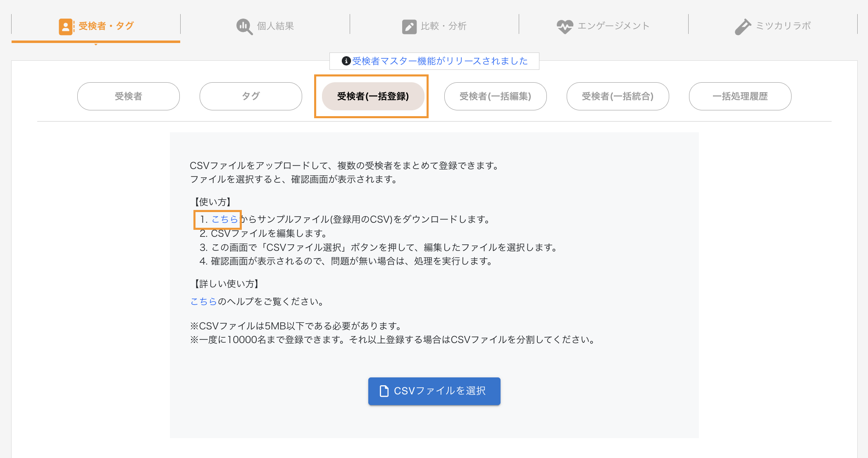Click the 受検者・タグ person icon
Viewport: 868px width, 458px height.
point(66,26)
